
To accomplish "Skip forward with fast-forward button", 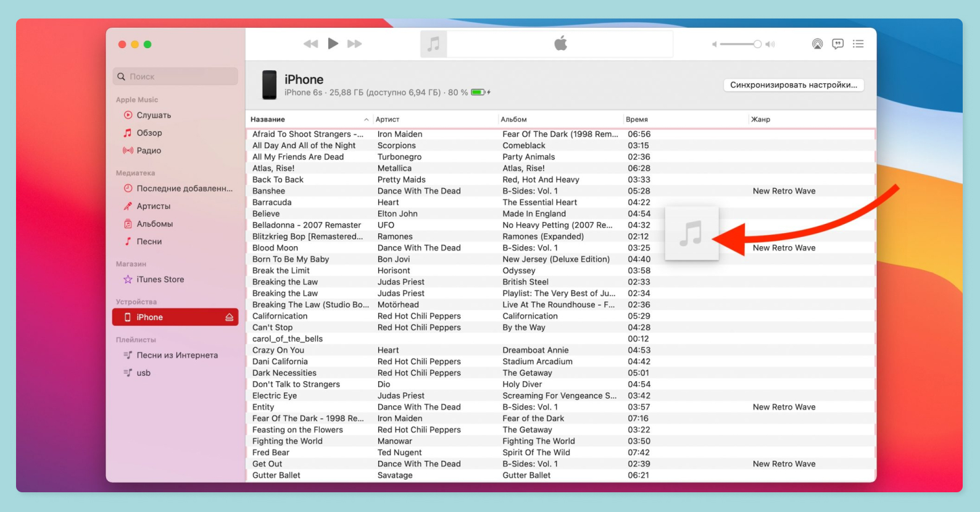I will click(x=354, y=44).
